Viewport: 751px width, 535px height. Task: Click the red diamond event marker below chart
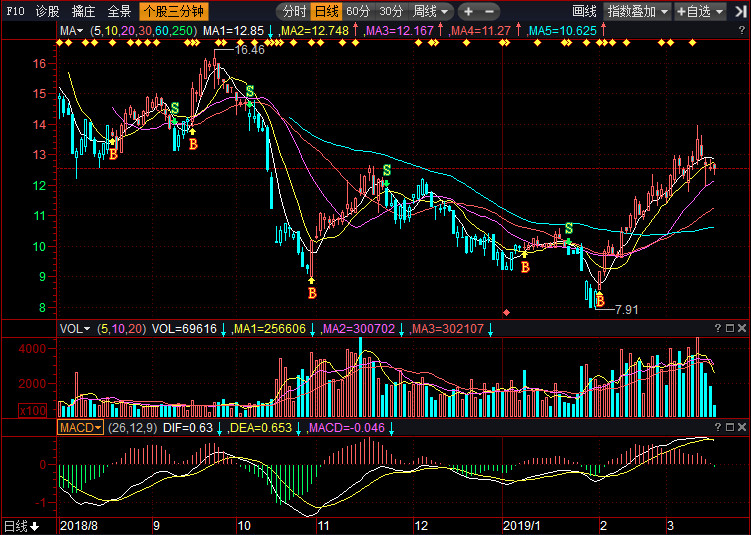coord(507,313)
